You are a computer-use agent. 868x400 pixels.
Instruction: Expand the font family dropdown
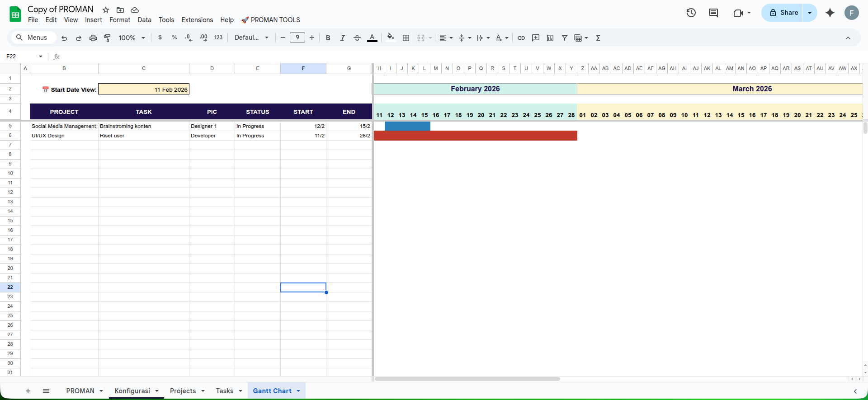pyautogui.click(x=251, y=38)
